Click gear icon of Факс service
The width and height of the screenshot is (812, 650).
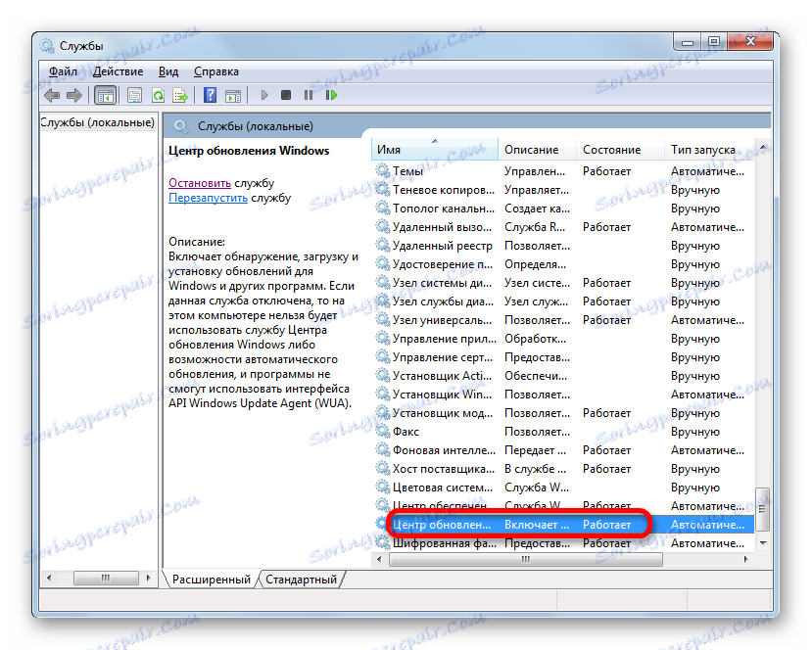(383, 431)
